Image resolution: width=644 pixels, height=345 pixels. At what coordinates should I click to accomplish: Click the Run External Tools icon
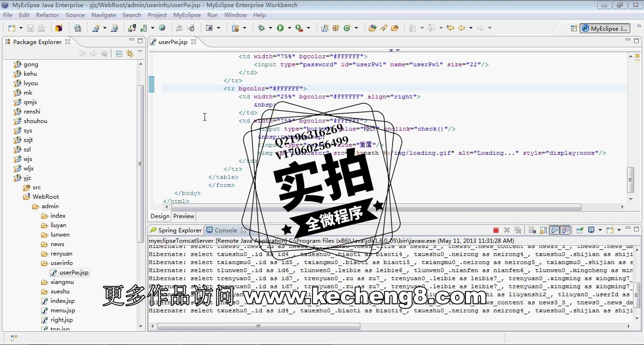[299, 28]
